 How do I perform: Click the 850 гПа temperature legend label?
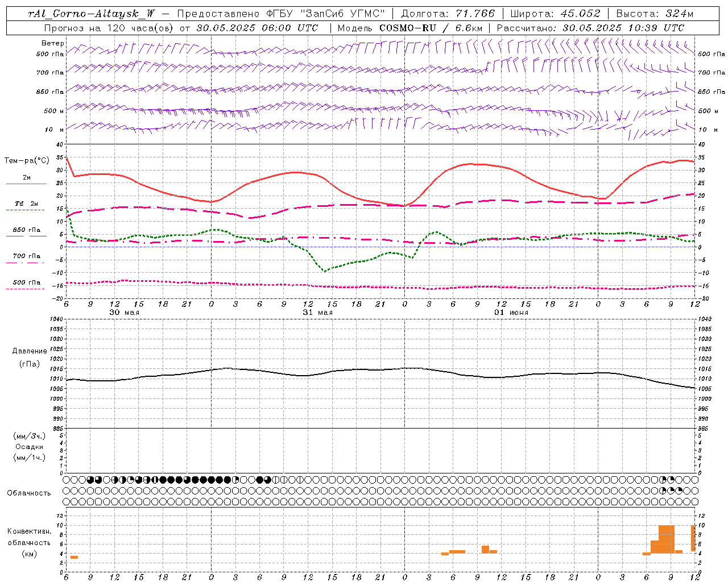(27, 230)
